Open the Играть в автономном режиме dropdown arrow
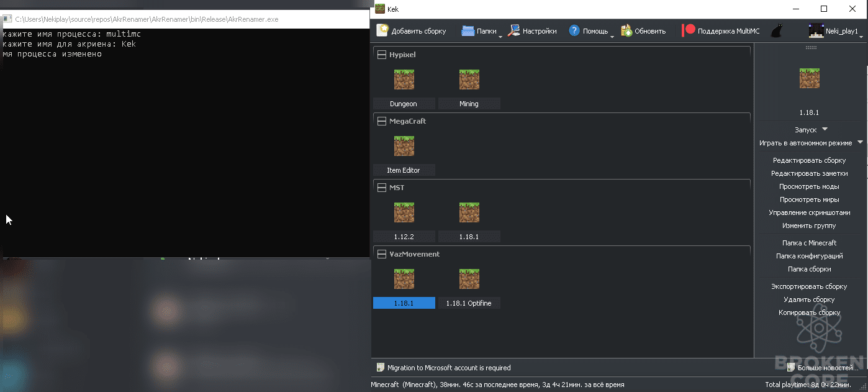868x392 pixels. point(860,142)
